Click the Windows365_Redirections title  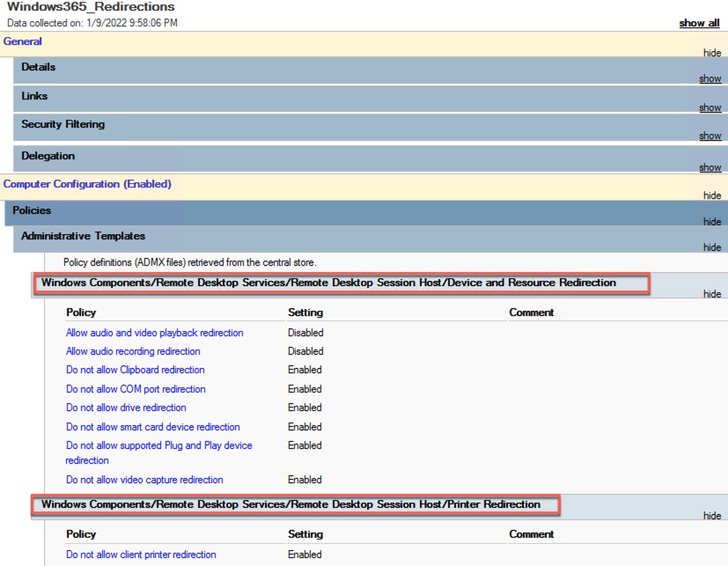[91, 7]
